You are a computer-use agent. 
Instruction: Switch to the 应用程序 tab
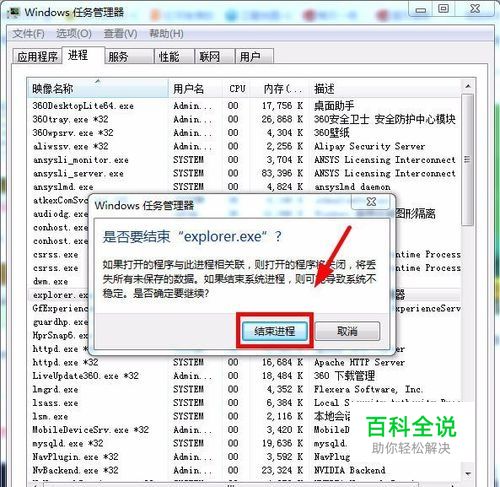click(x=37, y=56)
